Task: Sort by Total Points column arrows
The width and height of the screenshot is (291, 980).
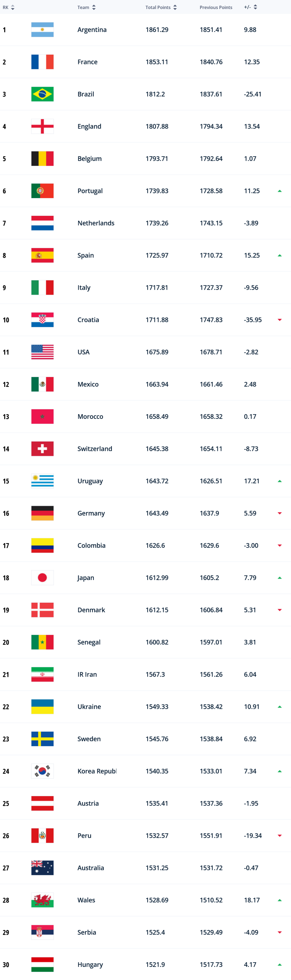Action: (x=175, y=7)
